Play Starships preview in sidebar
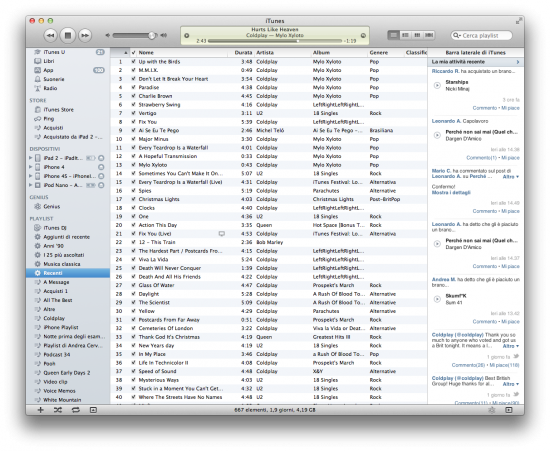The image size is (550, 451). click(437, 85)
